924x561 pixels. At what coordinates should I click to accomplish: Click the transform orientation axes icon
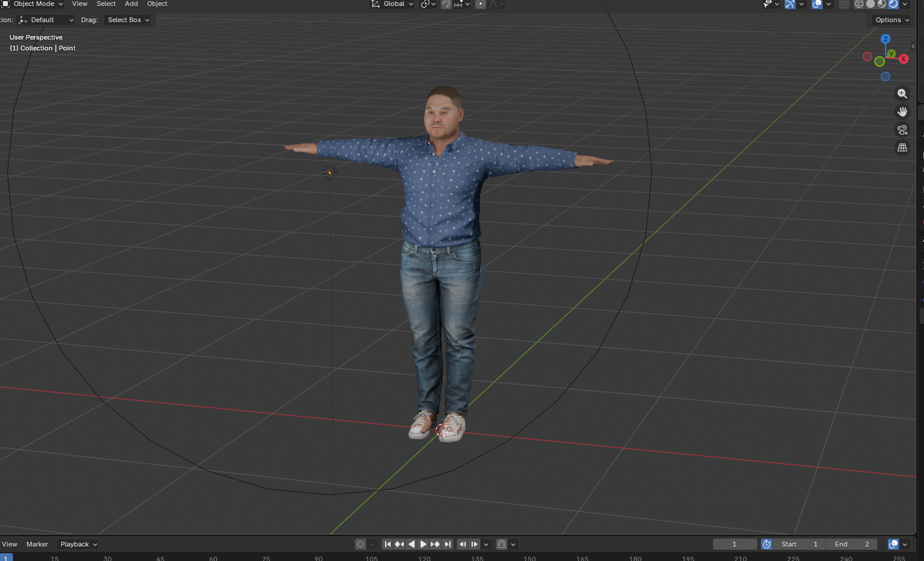coord(375,4)
